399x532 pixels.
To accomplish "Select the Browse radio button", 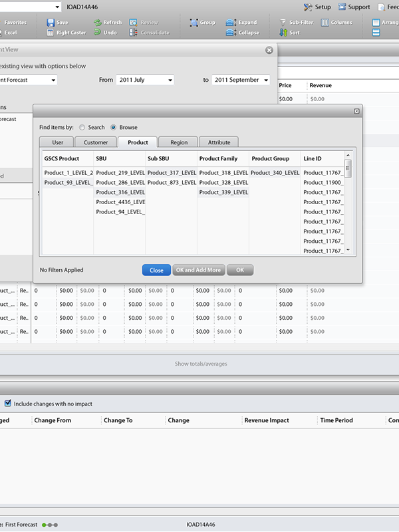I will click(x=114, y=127).
